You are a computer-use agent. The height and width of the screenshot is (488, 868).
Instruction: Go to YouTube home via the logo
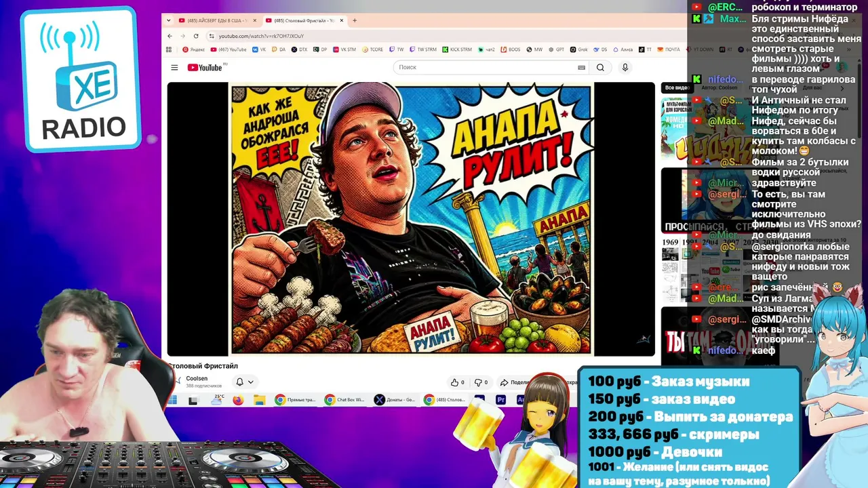click(x=205, y=68)
